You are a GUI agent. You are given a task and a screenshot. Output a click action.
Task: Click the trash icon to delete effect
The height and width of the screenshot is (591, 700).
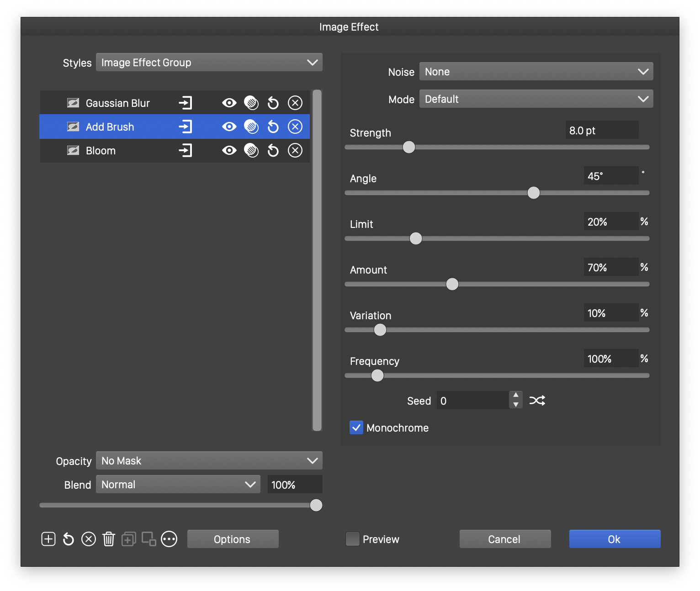(x=109, y=539)
